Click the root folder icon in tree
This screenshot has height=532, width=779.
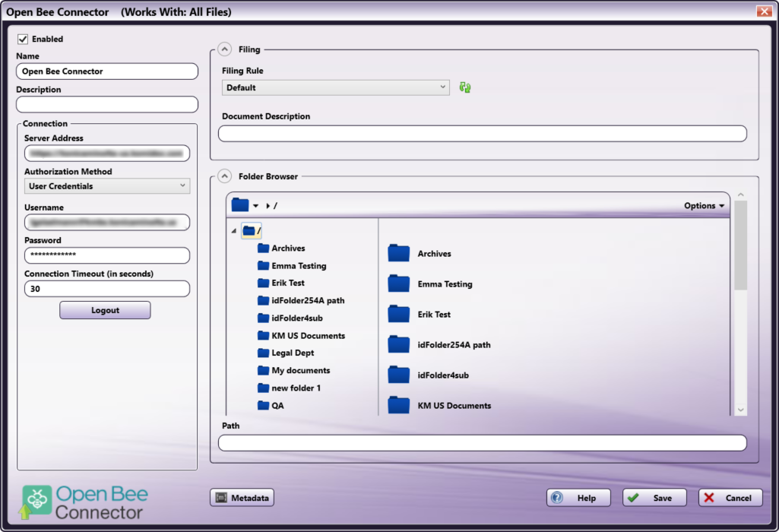click(x=250, y=230)
